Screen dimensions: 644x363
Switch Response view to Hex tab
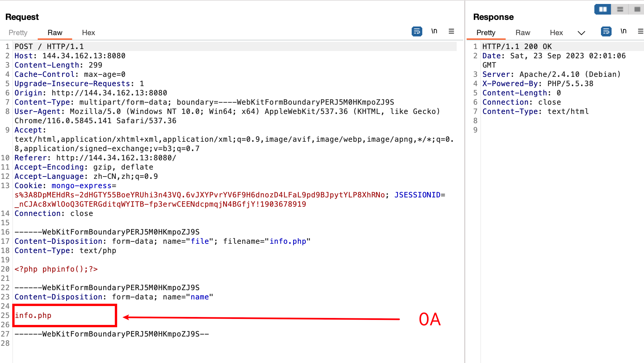click(556, 33)
